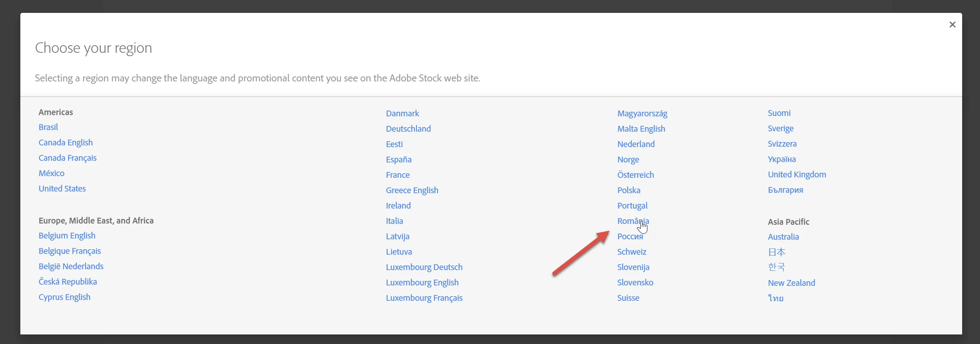Choose Luxembourg Deutsch link

click(424, 267)
